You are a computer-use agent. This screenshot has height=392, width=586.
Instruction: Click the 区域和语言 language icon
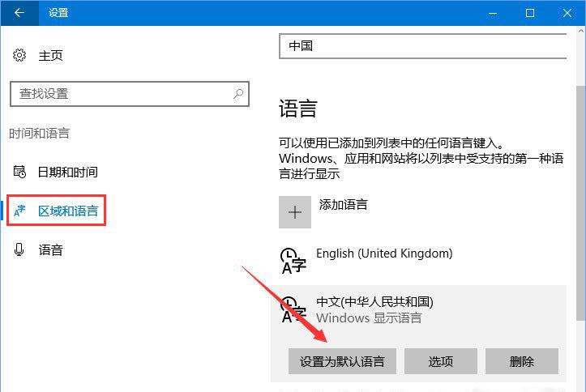(x=19, y=211)
